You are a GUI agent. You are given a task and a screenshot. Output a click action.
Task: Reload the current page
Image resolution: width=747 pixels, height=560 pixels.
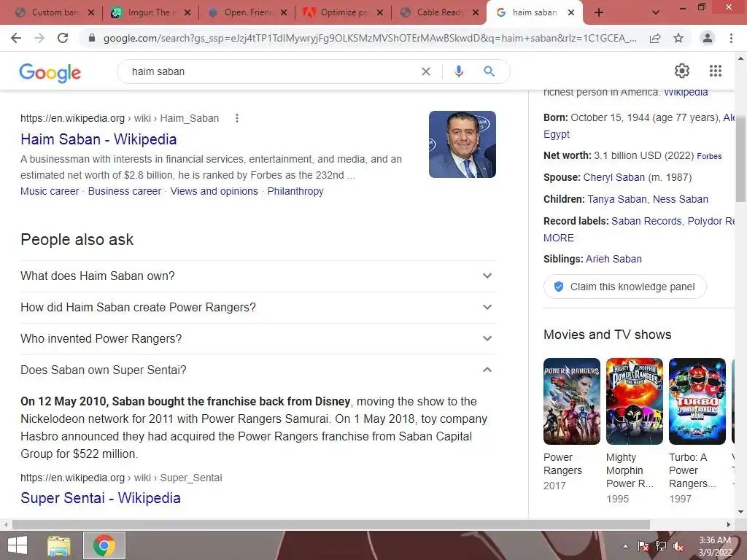[x=63, y=38]
